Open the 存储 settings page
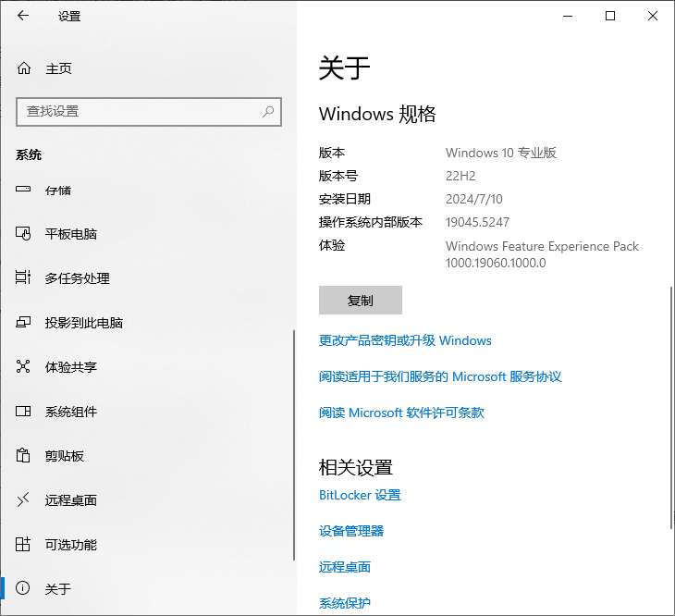Viewport: 675px width, 616px height. point(148,190)
